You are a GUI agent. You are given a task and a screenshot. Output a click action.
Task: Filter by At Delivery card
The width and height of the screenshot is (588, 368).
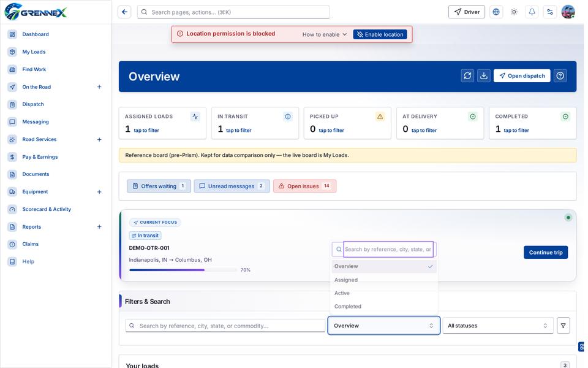[x=440, y=123]
